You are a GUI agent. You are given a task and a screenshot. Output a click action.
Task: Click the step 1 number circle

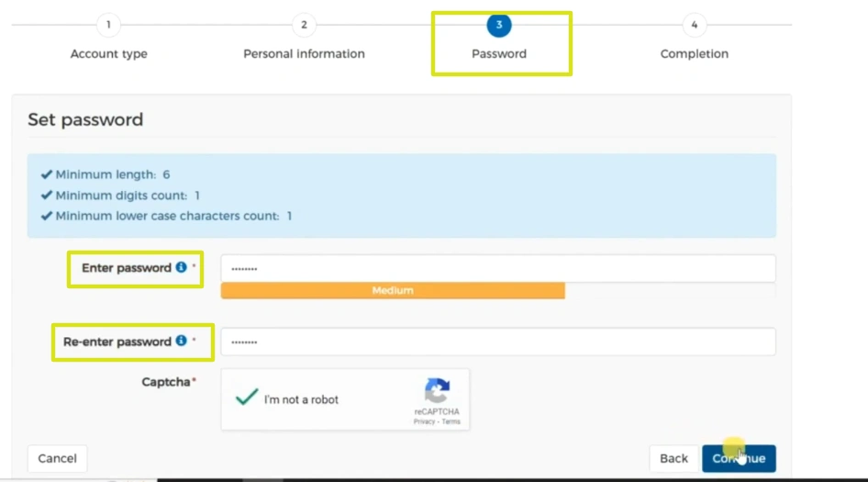point(108,25)
